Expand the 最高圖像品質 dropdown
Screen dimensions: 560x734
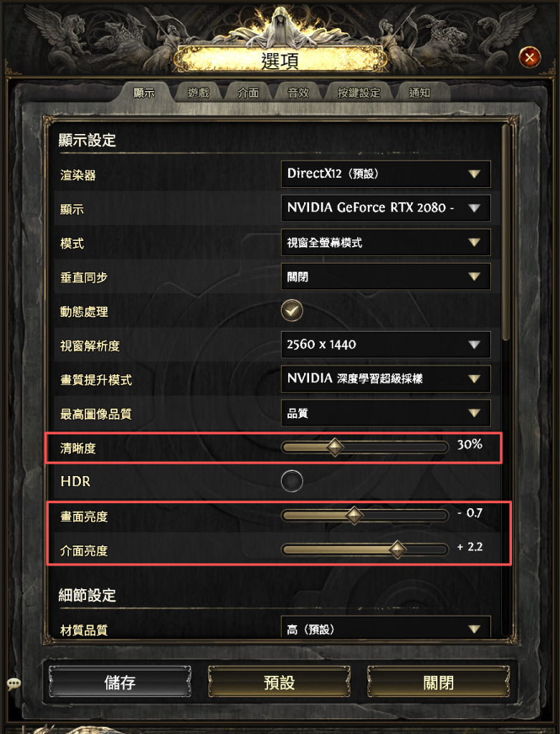[386, 413]
